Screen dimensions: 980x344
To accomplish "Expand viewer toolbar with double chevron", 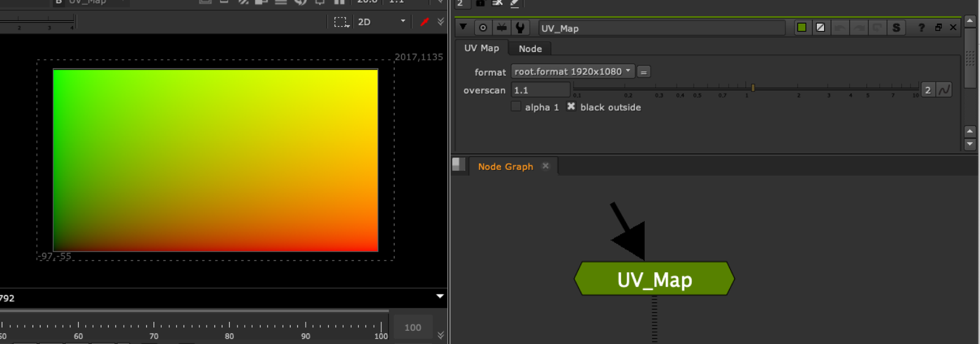I will [440, 21].
